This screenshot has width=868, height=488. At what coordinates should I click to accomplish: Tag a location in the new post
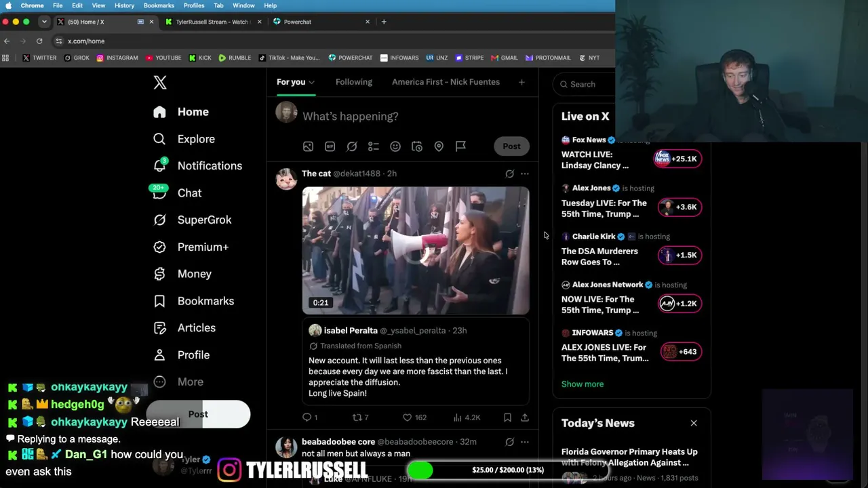coord(439,146)
